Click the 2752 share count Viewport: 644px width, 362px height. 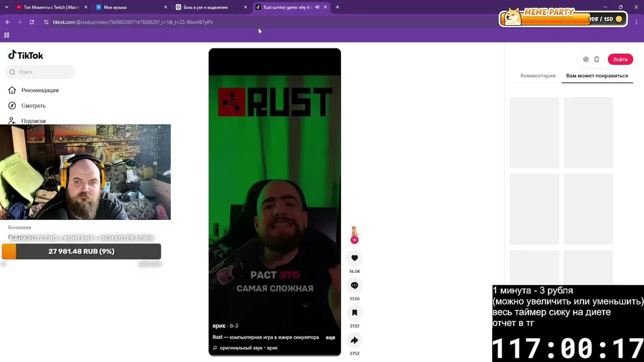[354, 353]
